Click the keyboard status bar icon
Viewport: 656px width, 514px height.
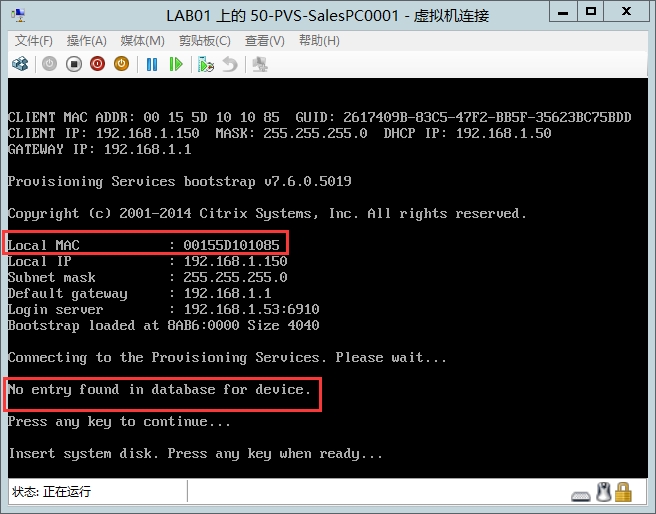(x=581, y=496)
